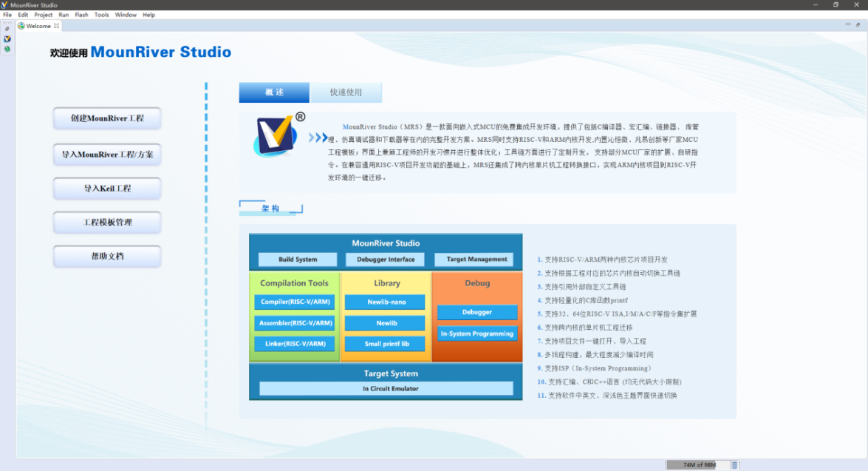
Task: Click the 导入MounRiver工程/方案 button
Action: (x=106, y=155)
